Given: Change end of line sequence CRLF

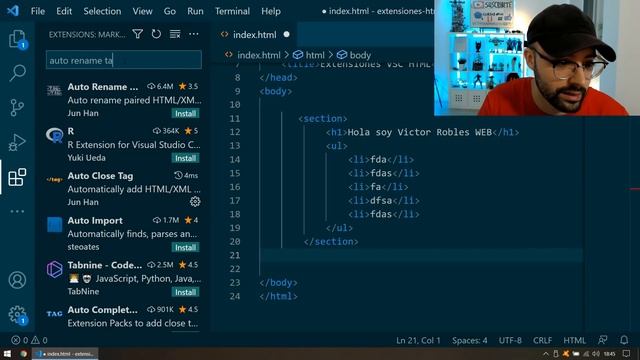Looking at the screenshot, I should (x=542, y=340).
